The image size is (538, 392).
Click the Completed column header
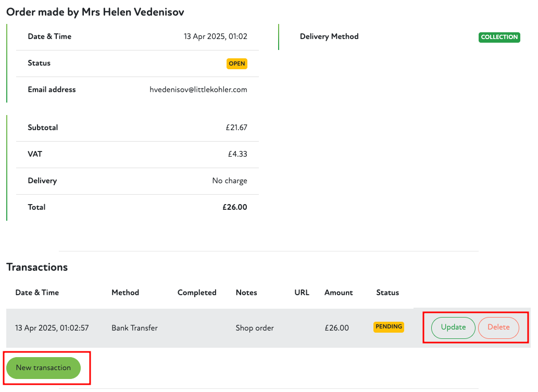(x=197, y=293)
